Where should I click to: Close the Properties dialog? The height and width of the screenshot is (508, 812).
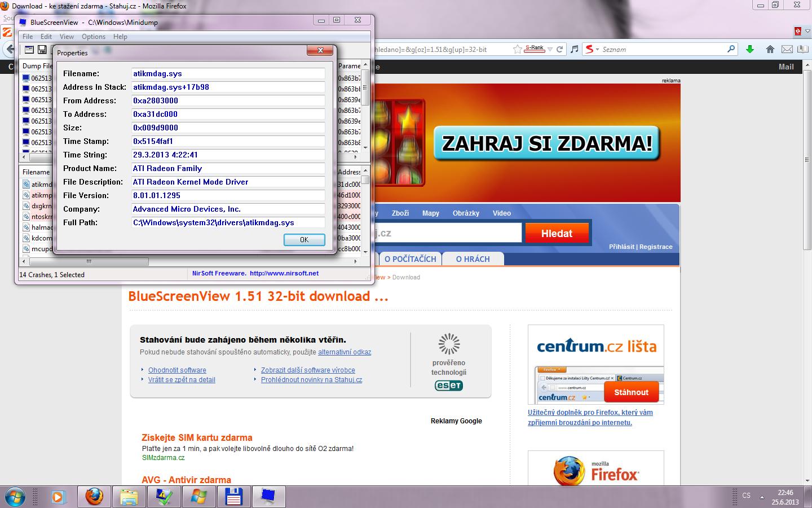point(320,51)
